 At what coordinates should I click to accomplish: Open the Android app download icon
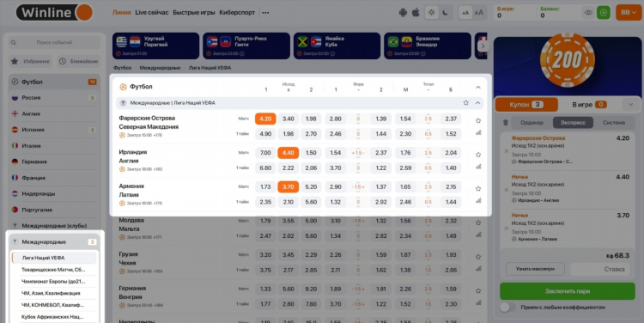click(403, 13)
